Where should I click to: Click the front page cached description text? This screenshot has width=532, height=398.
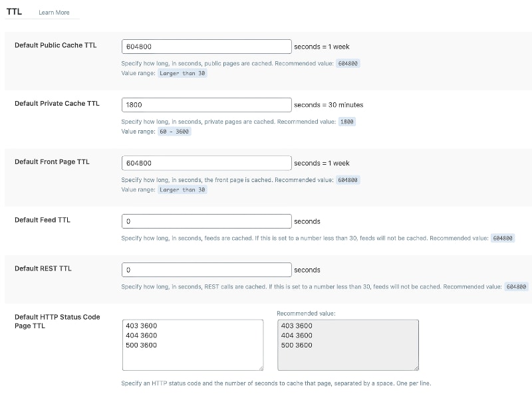click(x=197, y=180)
